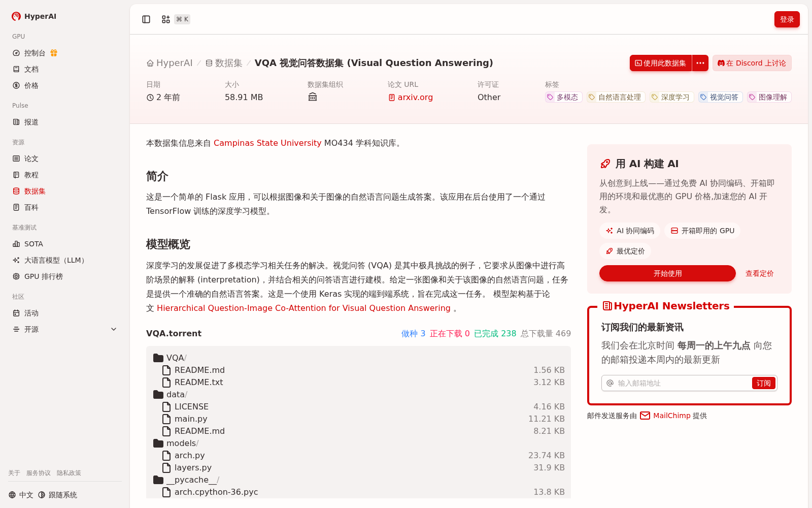812x508 pixels.
Task: Click the 视觉问答 tag
Action: click(x=720, y=97)
